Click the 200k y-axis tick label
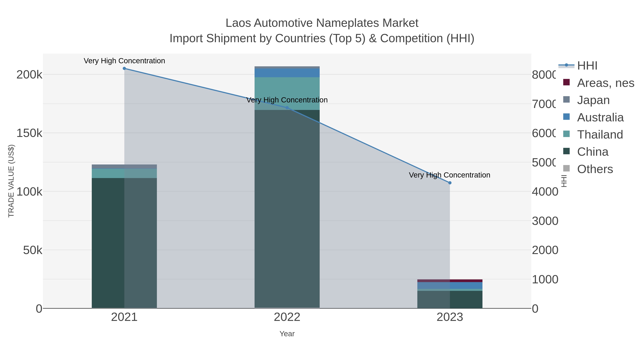This screenshot has width=644, height=362. point(29,74)
